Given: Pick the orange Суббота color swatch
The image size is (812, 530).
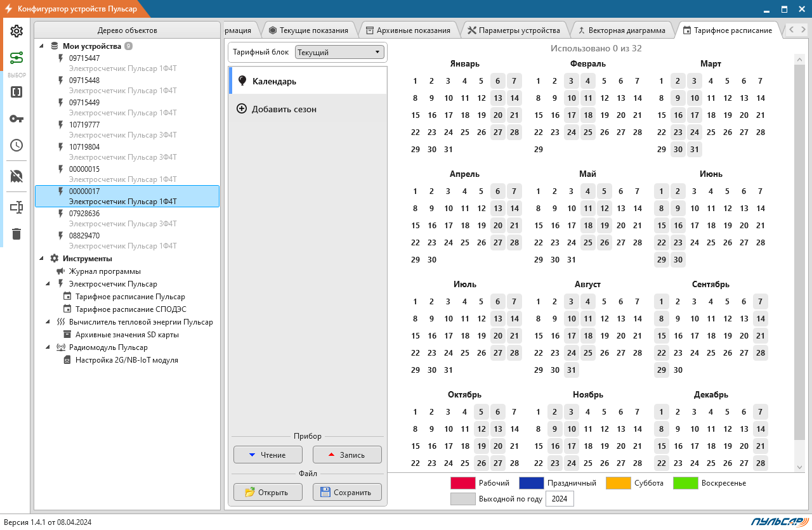Looking at the screenshot, I should (x=618, y=483).
